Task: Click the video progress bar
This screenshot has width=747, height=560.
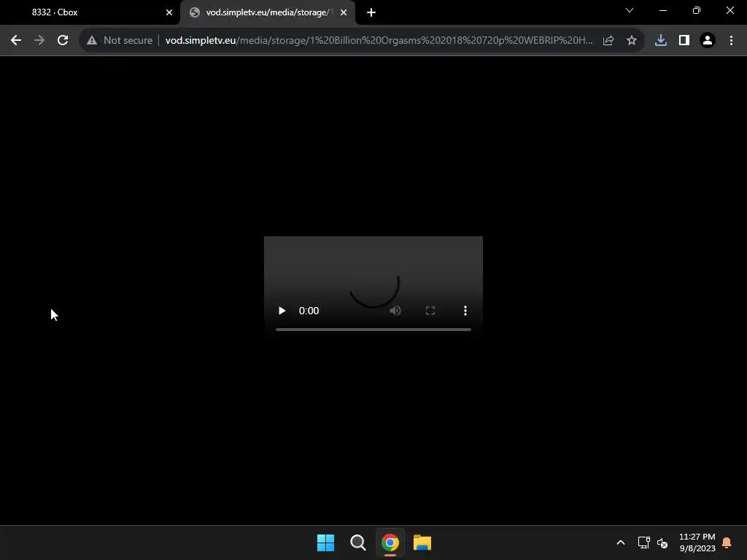Action: [x=373, y=330]
